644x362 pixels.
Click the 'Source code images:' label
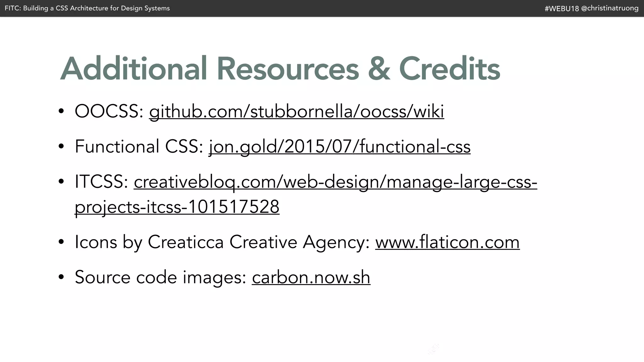click(160, 277)
